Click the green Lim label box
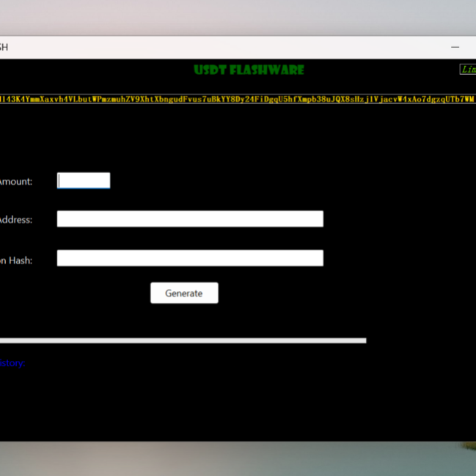Image resolution: width=476 pixels, height=476 pixels. coord(468,70)
